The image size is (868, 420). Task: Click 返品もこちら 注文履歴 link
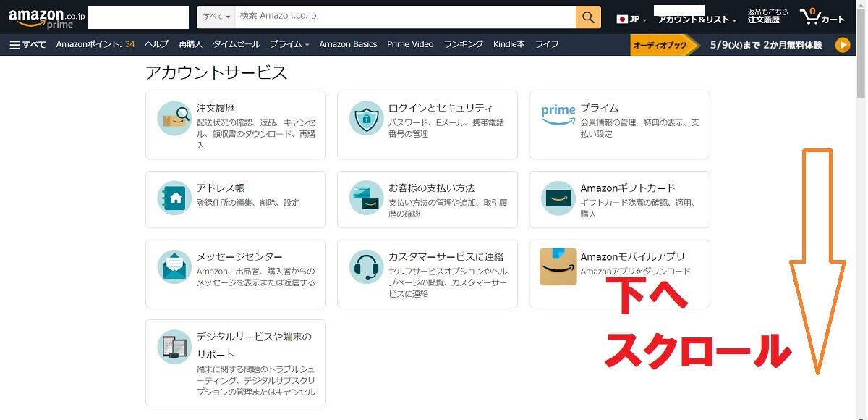[768, 17]
